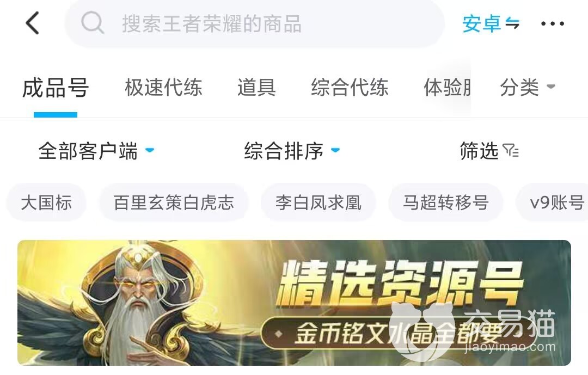The width and height of the screenshot is (588, 375).
Task: Click the filter funnel icon beside 筛选
Action: pos(510,150)
